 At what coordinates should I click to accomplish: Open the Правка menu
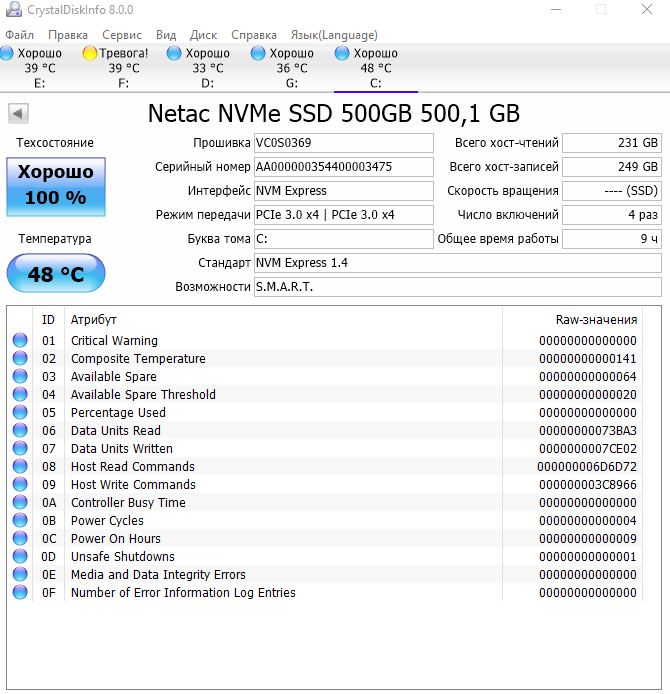pos(68,35)
